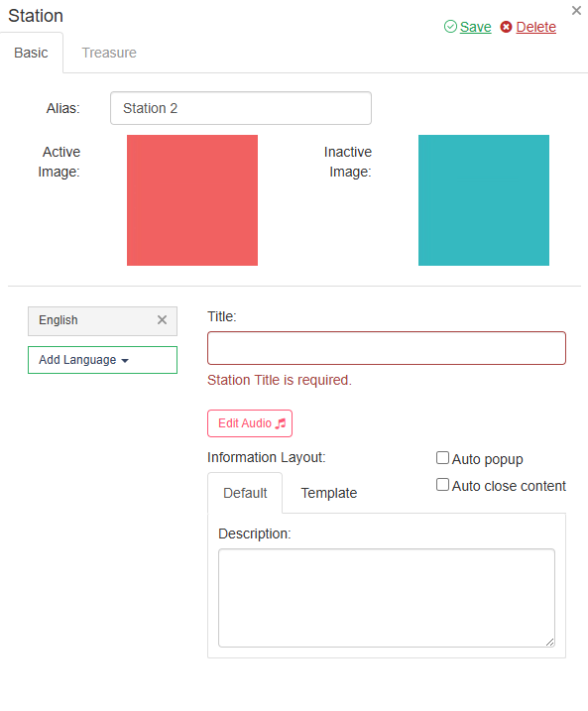Switch to the Treasure tab
The width and height of the screenshot is (588, 711).
pos(109,53)
